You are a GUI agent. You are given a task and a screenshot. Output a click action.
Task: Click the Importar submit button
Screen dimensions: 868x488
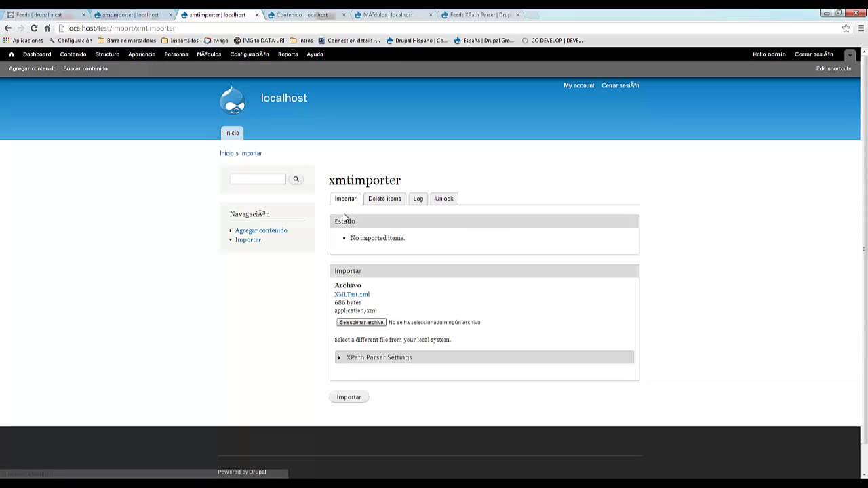(349, 396)
